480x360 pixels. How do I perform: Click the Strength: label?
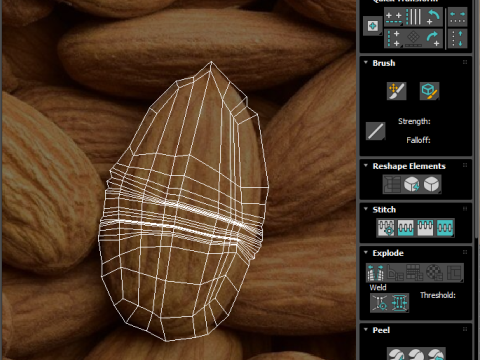(414, 121)
